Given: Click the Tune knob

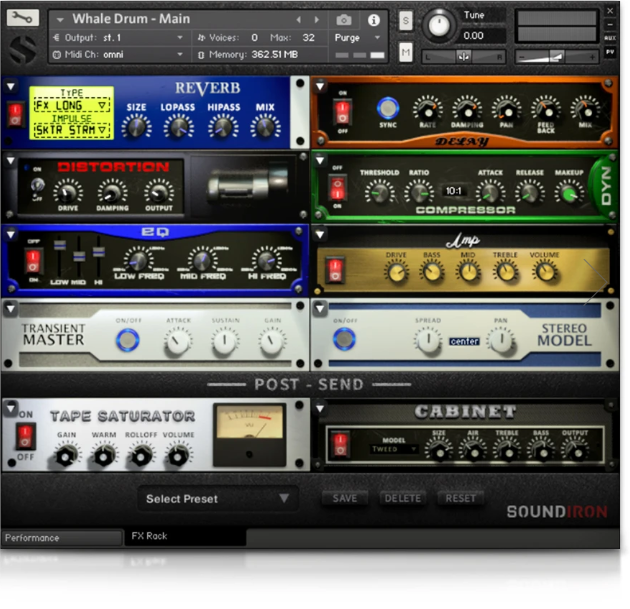Looking at the screenshot, I should 439,25.
